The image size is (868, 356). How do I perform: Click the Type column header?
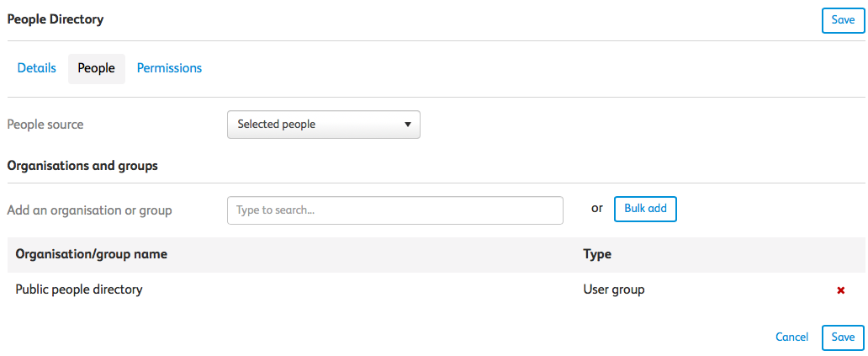597,255
